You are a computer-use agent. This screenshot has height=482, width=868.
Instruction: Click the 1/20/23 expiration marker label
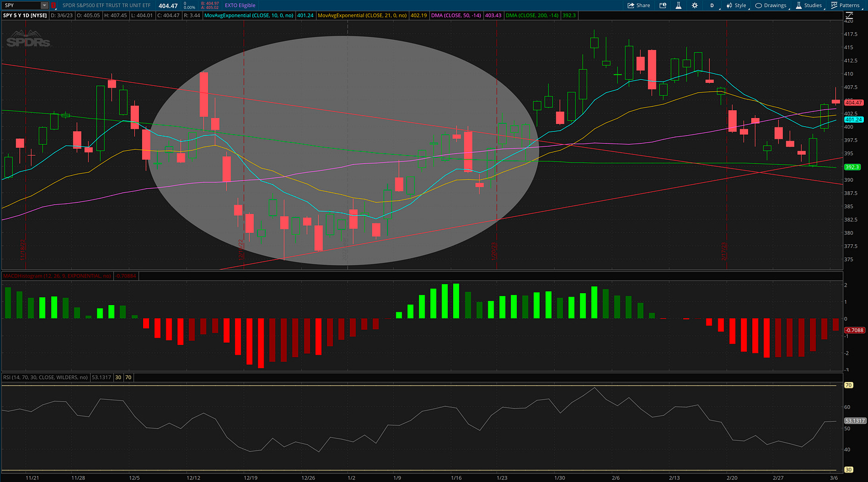tap(494, 252)
